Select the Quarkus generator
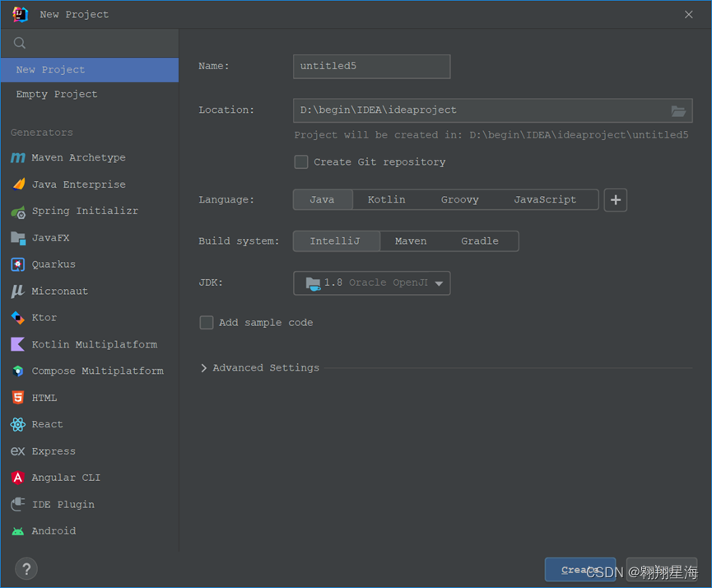Screen dimensions: 712x588 (55, 264)
